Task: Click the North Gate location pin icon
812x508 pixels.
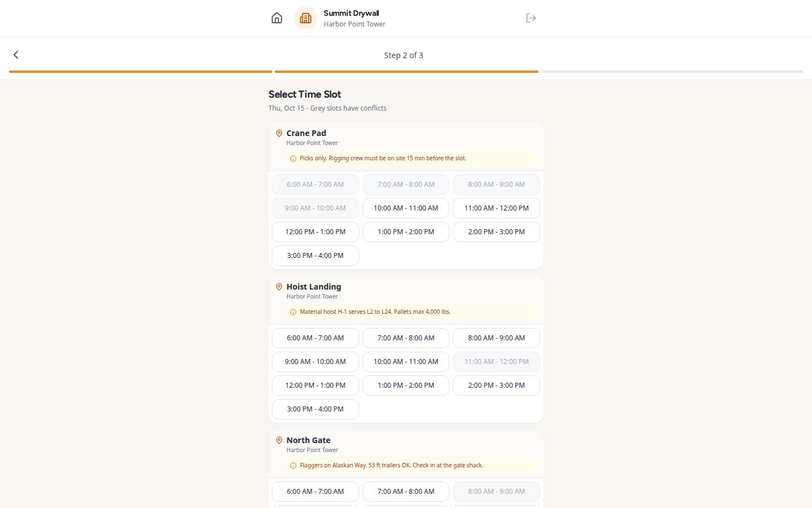Action: pos(279,440)
